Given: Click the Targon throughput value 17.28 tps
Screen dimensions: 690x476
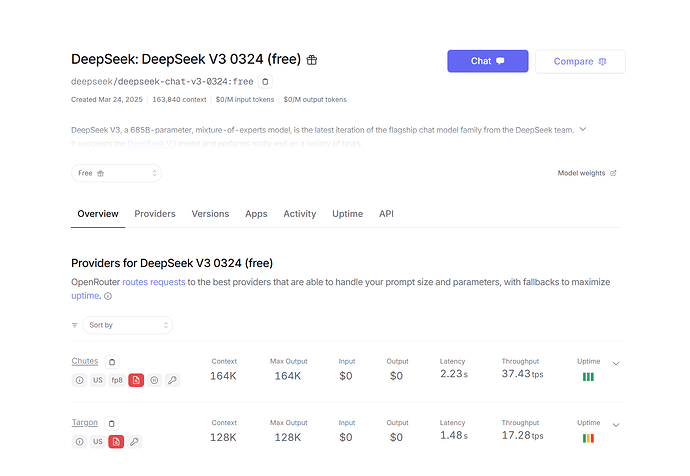Looking at the screenshot, I should point(522,436).
